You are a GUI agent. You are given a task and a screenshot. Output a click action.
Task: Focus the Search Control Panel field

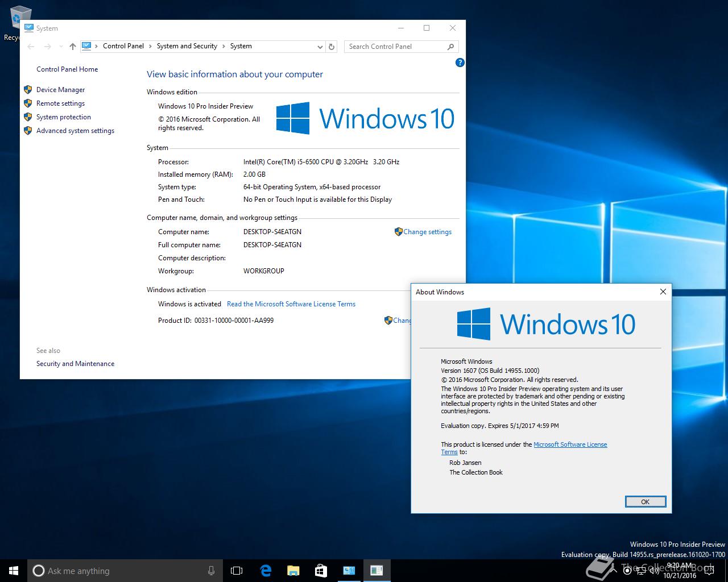(395, 47)
